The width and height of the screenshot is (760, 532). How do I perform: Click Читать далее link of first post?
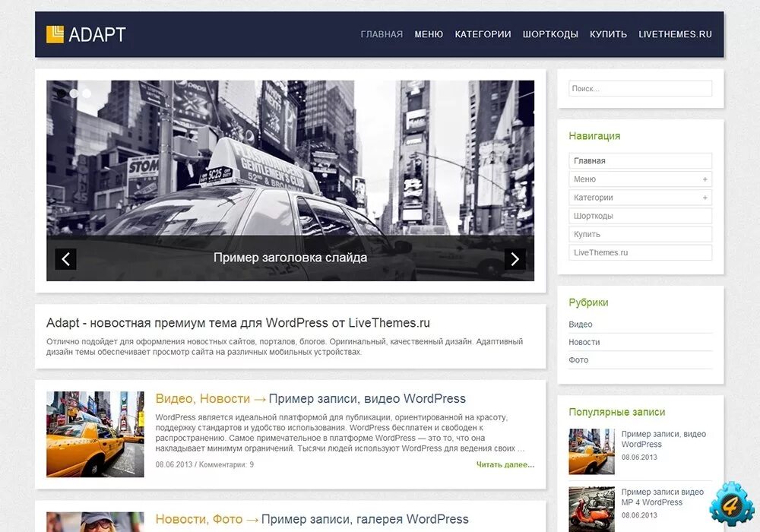505,464
